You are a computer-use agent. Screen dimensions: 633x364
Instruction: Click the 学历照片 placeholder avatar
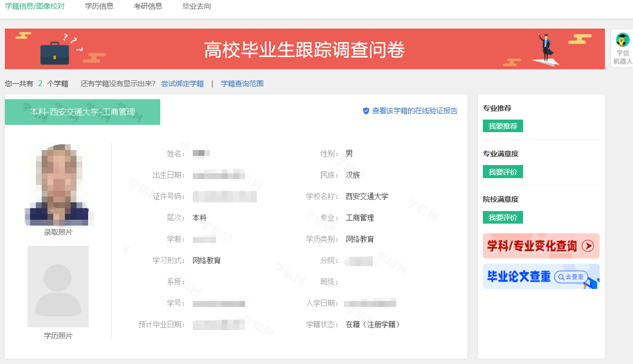58,287
